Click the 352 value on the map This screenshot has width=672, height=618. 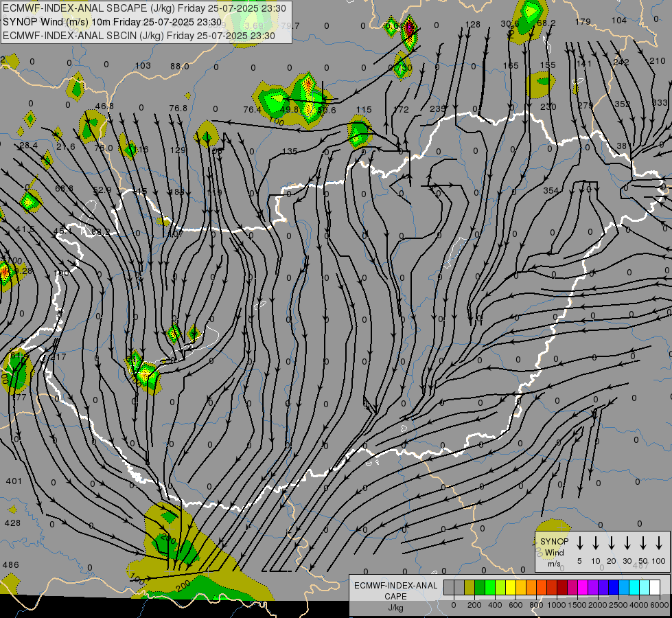pyautogui.click(x=623, y=104)
